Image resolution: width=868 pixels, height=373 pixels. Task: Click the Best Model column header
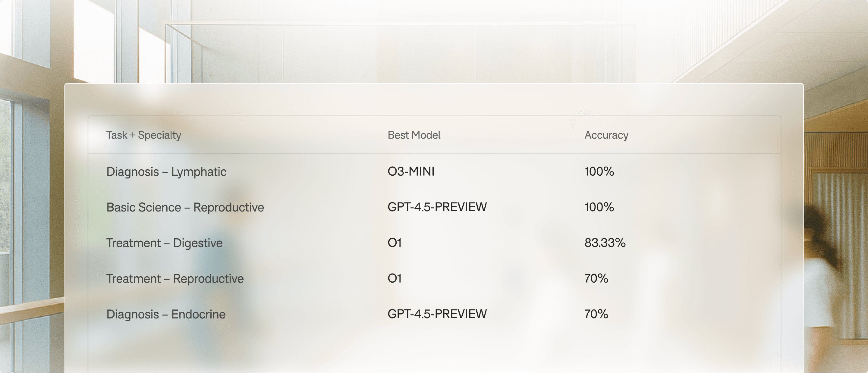coord(414,135)
